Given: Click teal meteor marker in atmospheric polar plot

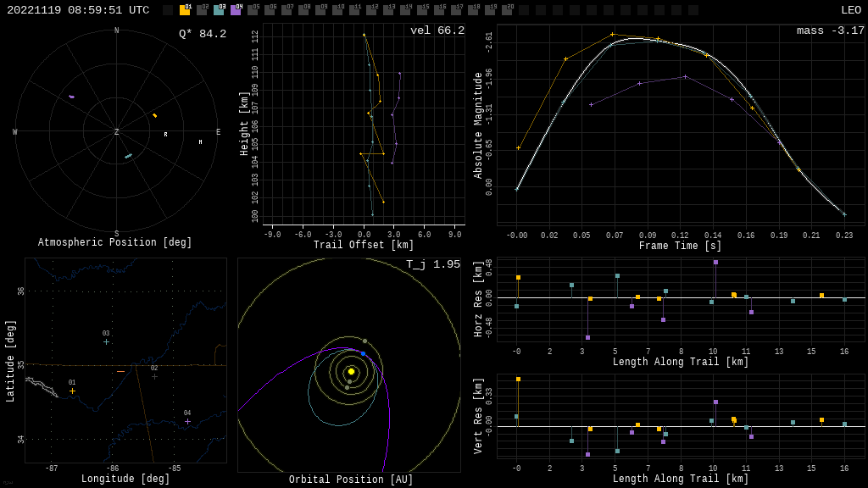Looking at the screenshot, I should click(x=128, y=156).
